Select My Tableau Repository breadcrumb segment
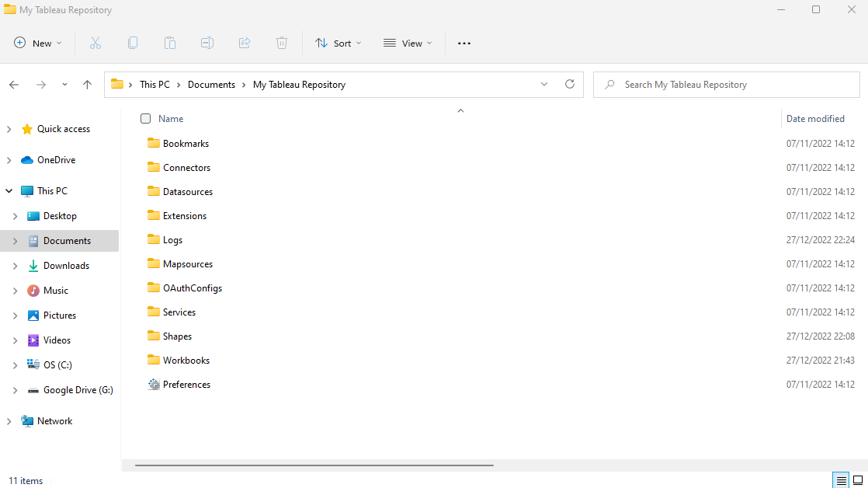This screenshot has width=868, height=488. pos(300,84)
